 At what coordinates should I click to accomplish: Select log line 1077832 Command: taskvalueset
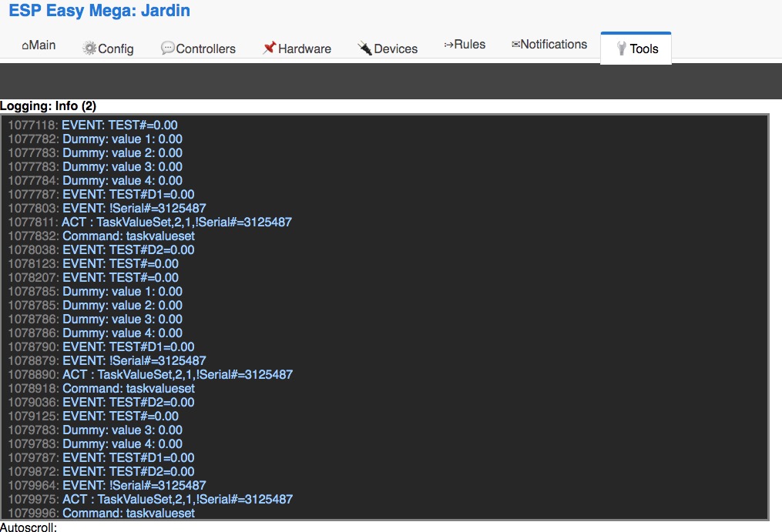(101, 236)
